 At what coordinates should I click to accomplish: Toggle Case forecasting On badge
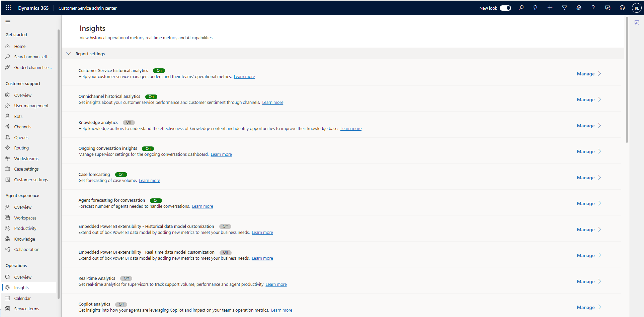click(x=121, y=174)
